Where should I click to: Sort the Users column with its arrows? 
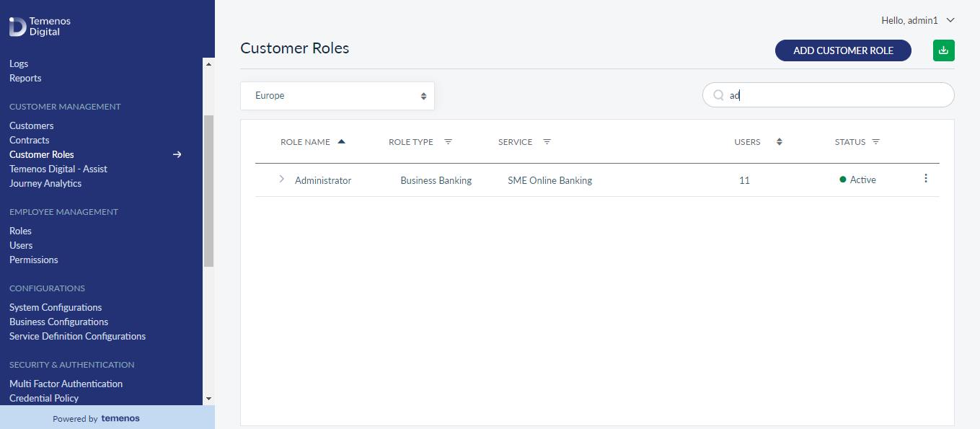click(x=780, y=142)
